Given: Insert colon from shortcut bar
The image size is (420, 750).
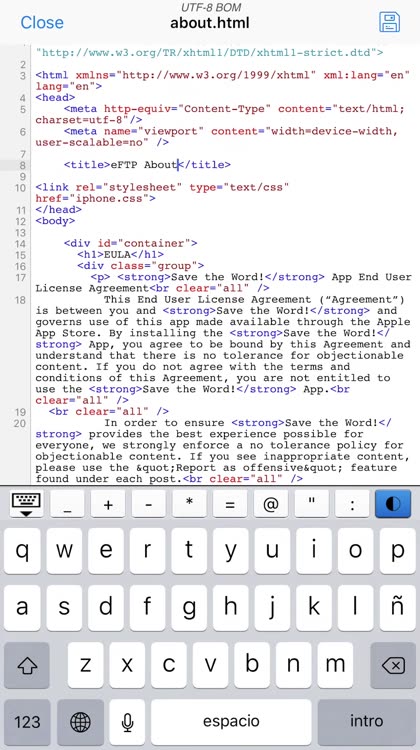Looking at the screenshot, I should coord(353,504).
